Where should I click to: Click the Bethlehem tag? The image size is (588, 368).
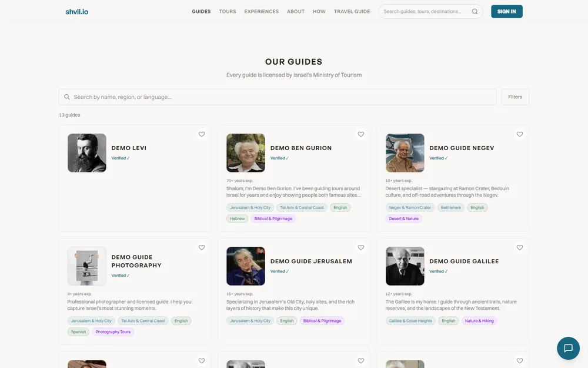coord(451,208)
